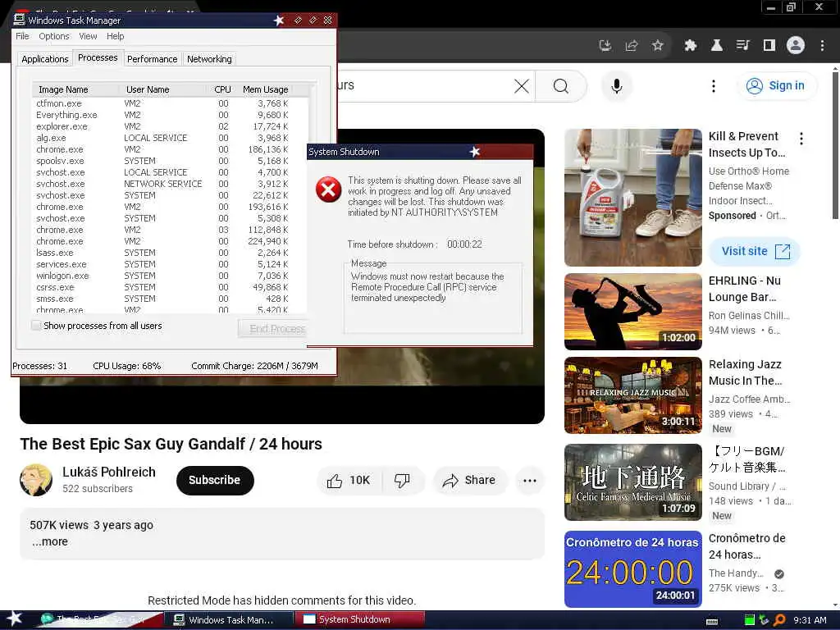The height and width of the screenshot is (630, 840).
Task: Switch to System Shutdown taskbar button
Action: point(359,619)
